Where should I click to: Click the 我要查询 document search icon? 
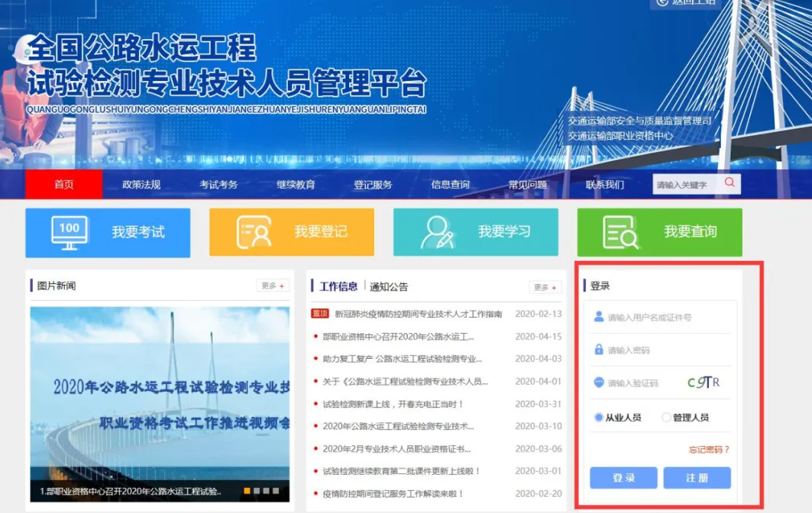pos(620,232)
